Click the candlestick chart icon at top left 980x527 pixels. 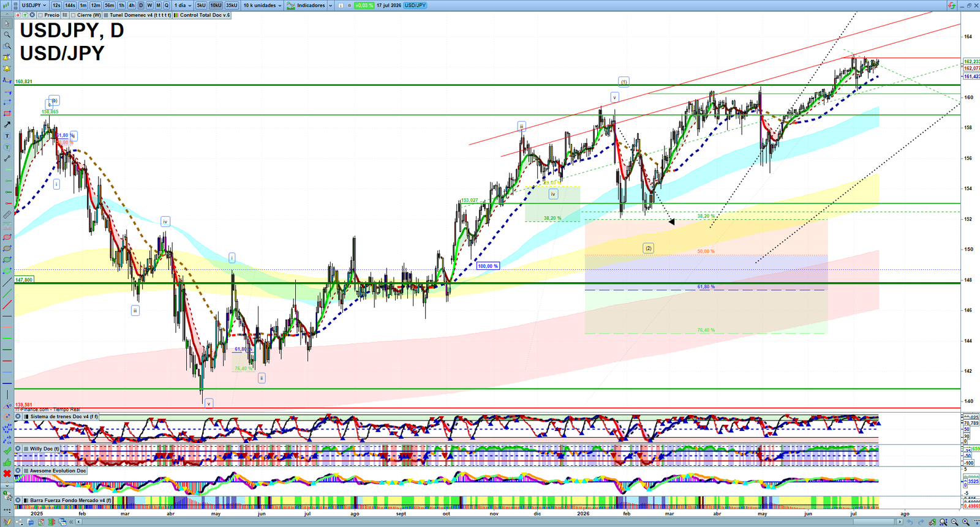pos(6,6)
